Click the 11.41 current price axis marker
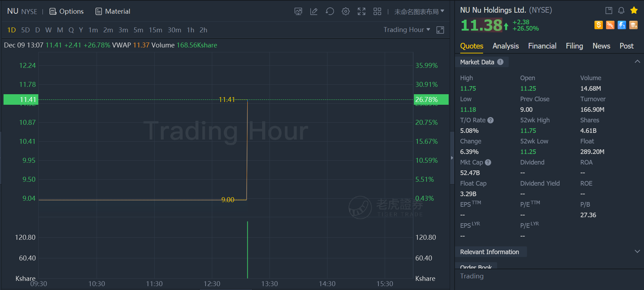Image resolution: width=644 pixels, height=290 pixels. click(x=21, y=99)
